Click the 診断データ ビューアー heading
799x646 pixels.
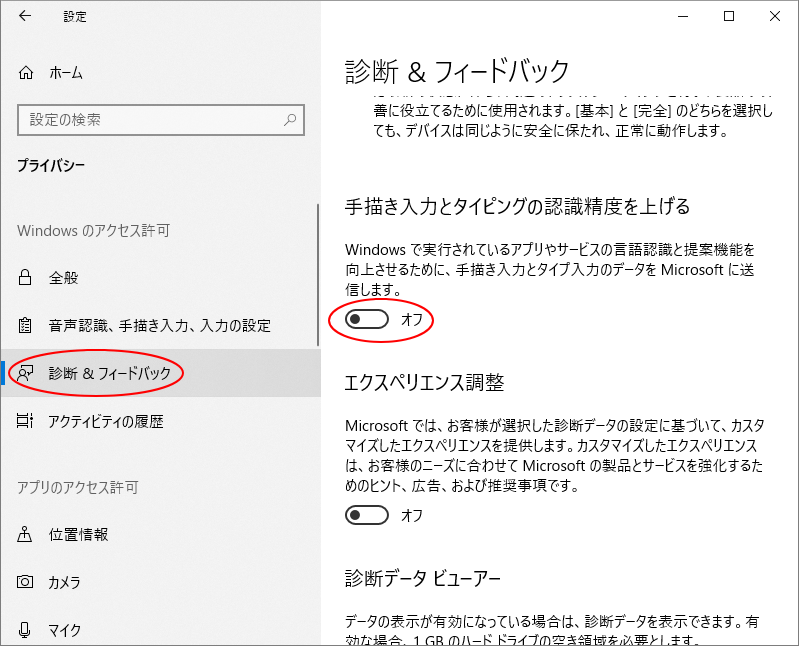tap(422, 579)
